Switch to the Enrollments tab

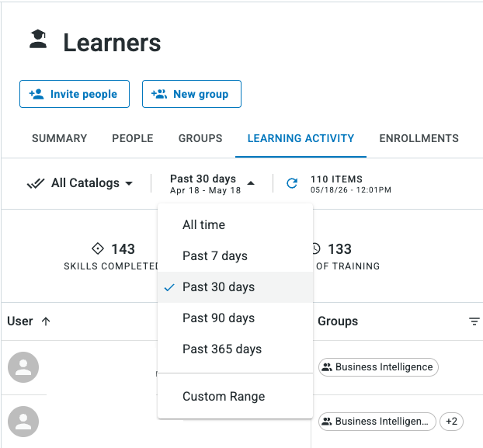coord(419,138)
